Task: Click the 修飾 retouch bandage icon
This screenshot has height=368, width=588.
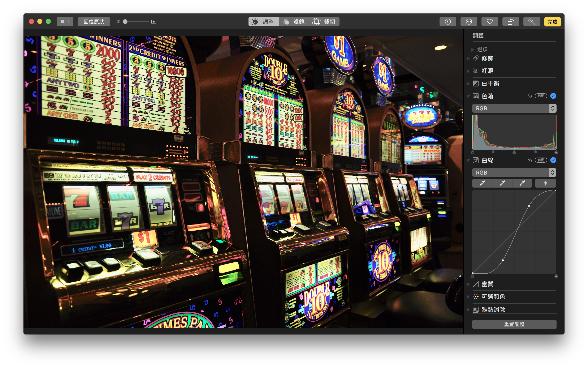Action: (x=475, y=58)
